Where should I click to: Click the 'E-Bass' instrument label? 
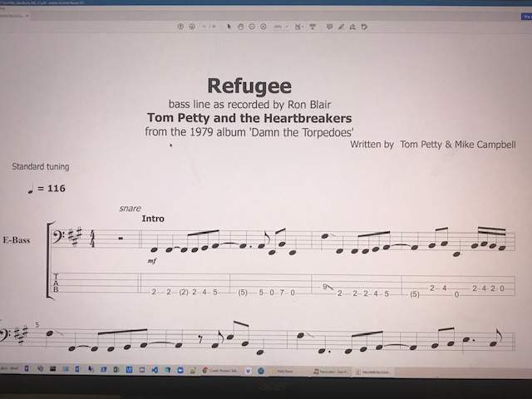(17, 240)
